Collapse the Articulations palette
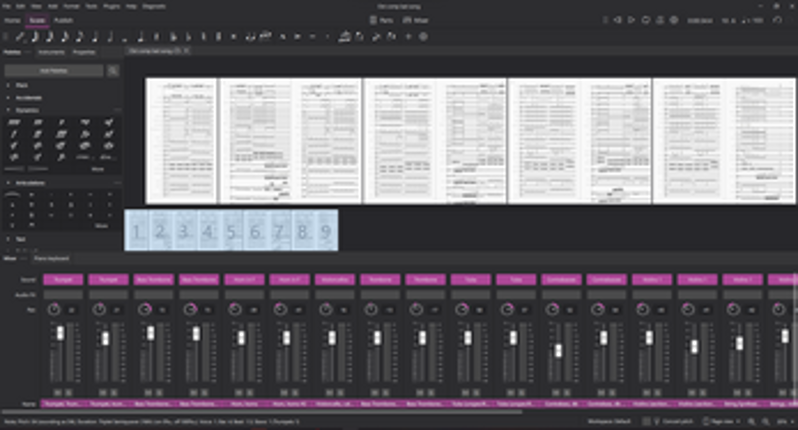The height and width of the screenshot is (430, 798). [x=8, y=183]
